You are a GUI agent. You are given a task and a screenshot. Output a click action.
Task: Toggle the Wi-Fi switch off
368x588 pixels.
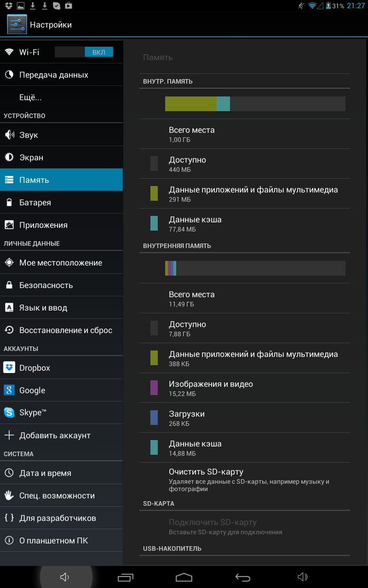(x=84, y=52)
